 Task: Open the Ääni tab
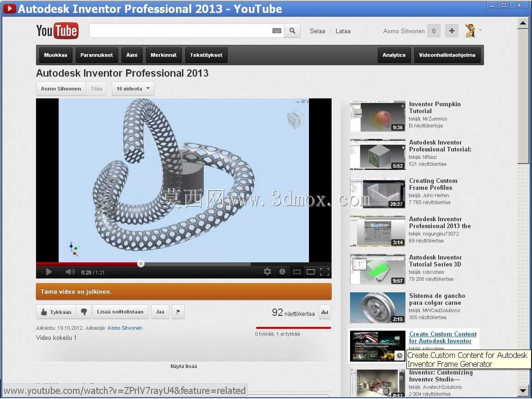(x=132, y=55)
